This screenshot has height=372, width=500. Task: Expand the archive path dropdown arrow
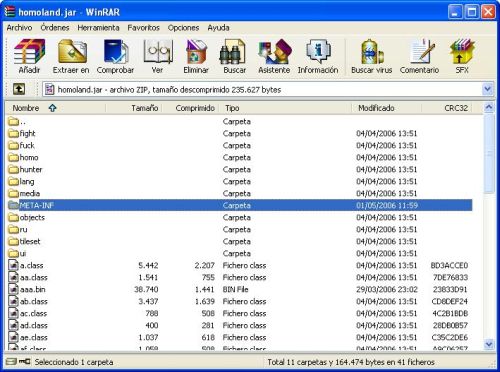tap(487, 89)
